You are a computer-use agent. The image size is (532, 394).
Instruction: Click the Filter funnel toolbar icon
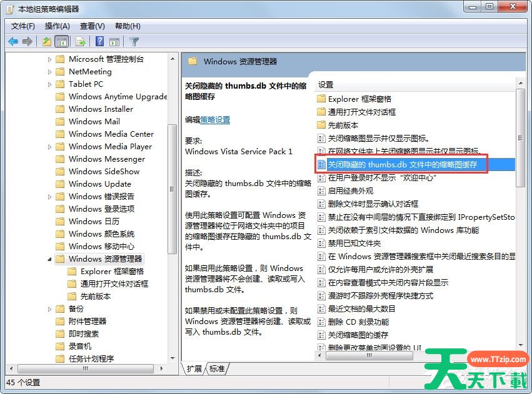click(134, 42)
